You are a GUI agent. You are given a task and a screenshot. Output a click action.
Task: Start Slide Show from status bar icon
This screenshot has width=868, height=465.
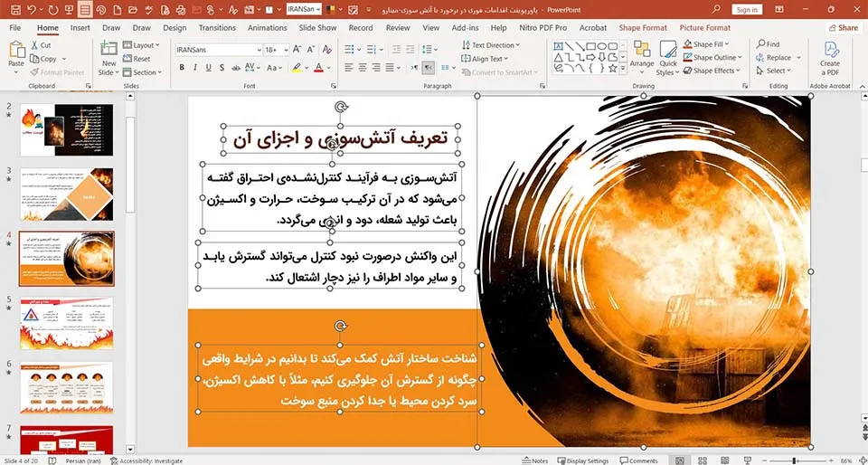click(747, 460)
